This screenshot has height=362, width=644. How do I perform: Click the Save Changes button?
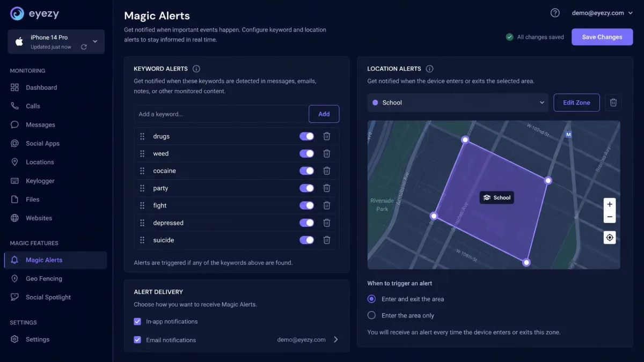pyautogui.click(x=602, y=37)
